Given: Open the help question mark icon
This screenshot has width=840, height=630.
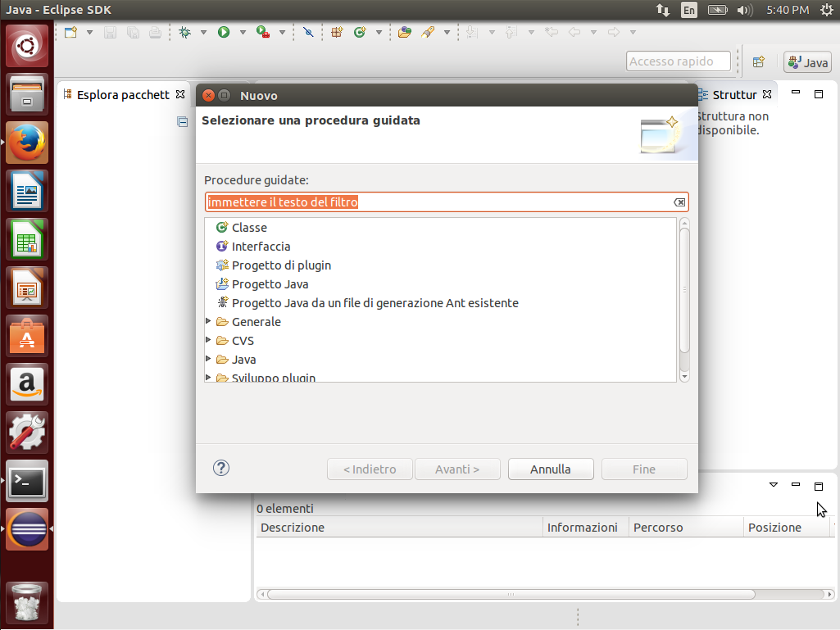Looking at the screenshot, I should point(221,468).
